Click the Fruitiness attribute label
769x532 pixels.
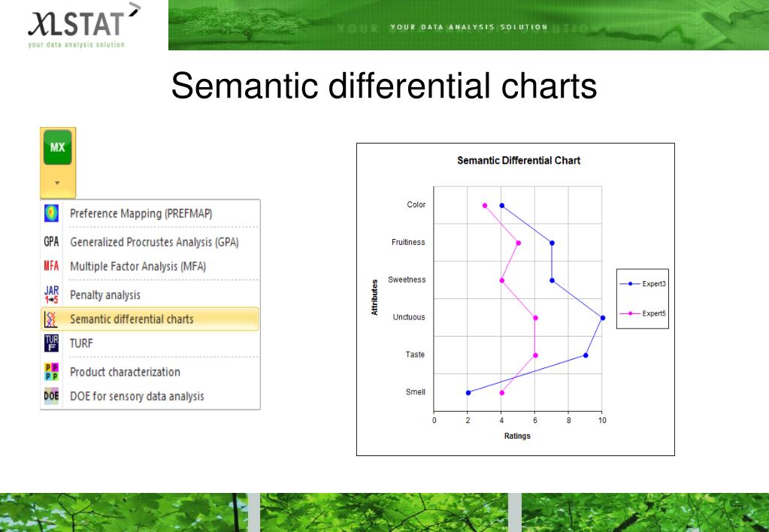pyautogui.click(x=408, y=242)
